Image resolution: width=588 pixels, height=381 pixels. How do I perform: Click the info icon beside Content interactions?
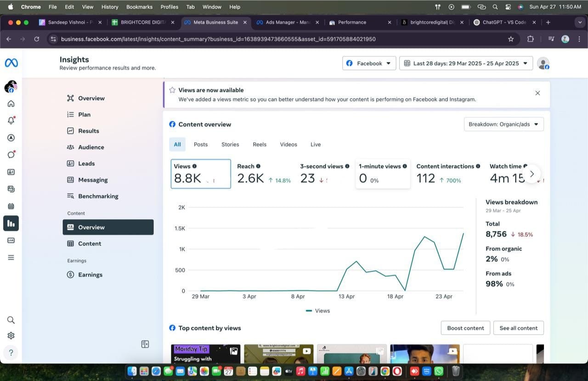(x=478, y=166)
